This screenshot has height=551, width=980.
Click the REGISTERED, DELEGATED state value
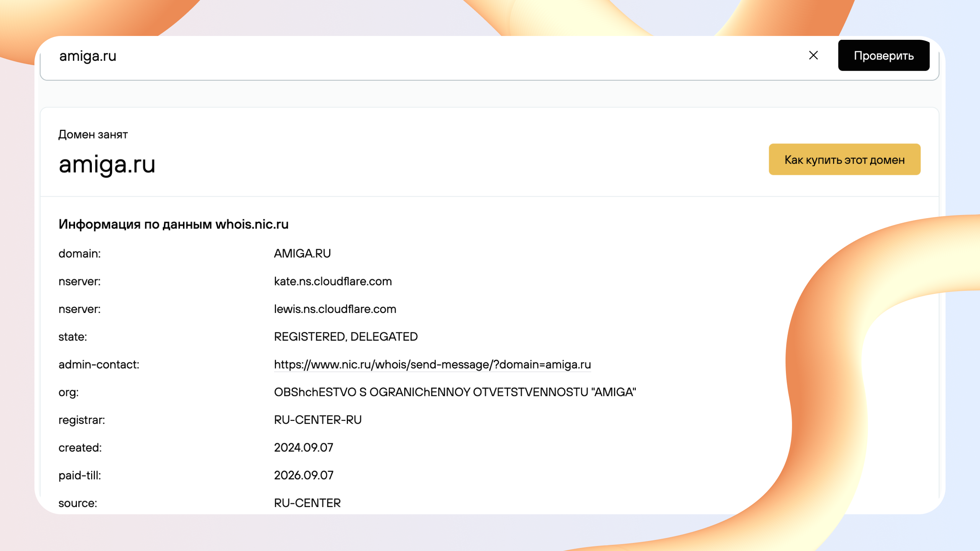346,337
